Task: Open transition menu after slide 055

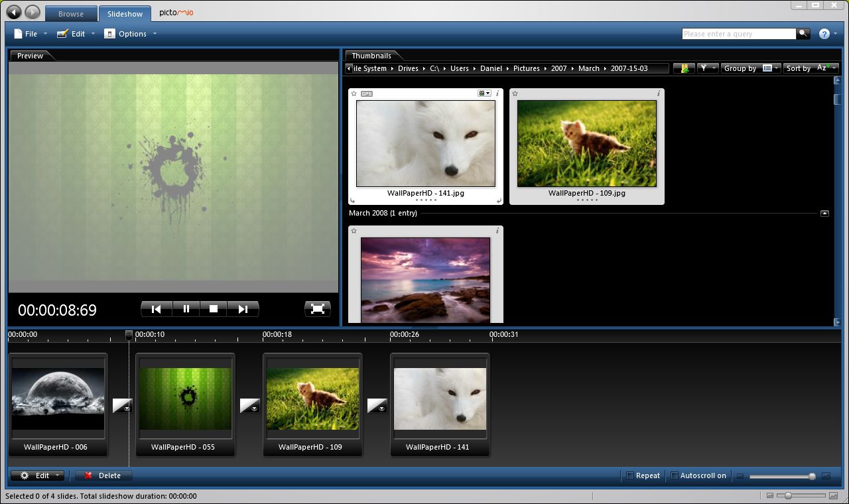Action: coord(249,406)
